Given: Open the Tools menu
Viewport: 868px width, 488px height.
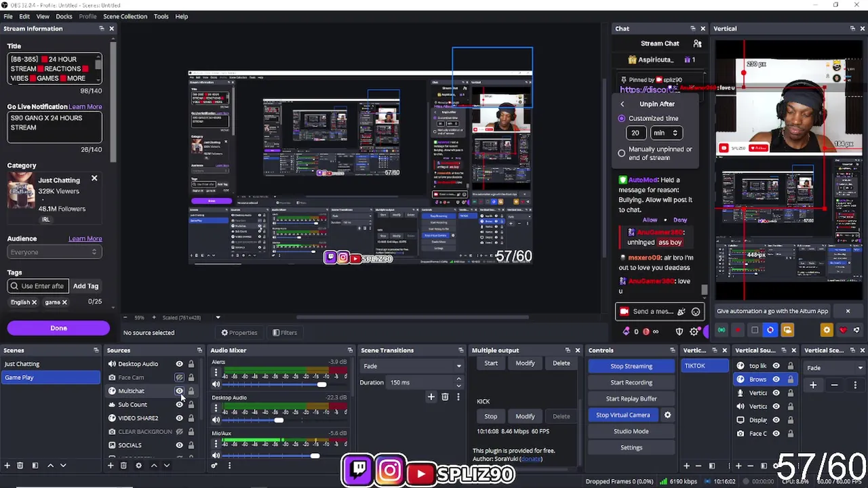Looking at the screenshot, I should (x=161, y=16).
